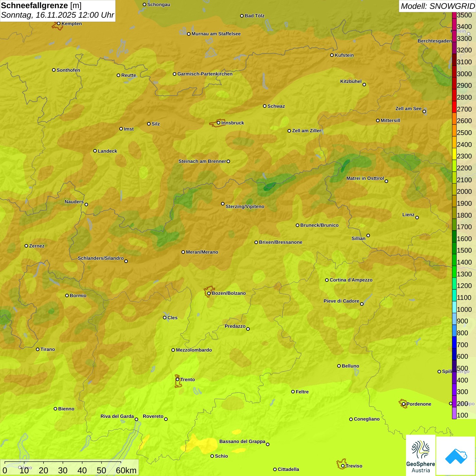Click the 'Bruneck/Brunico' label

tap(319, 225)
